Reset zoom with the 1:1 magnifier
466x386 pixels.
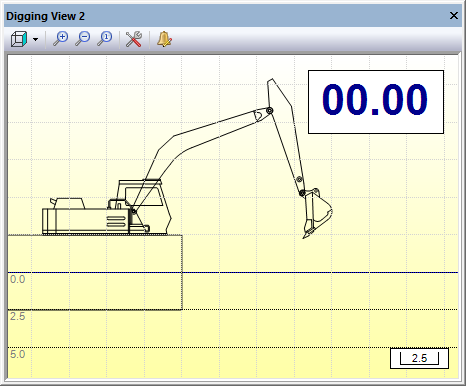[105, 39]
